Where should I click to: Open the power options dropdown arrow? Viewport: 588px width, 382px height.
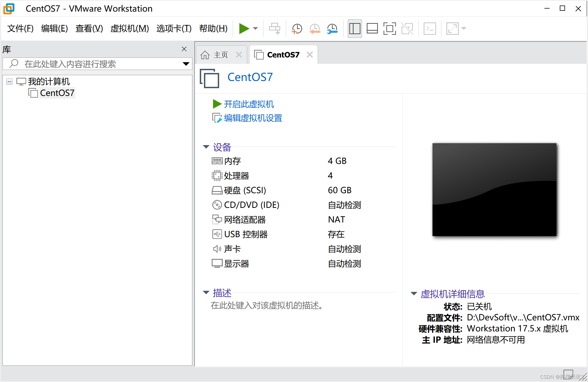point(255,28)
